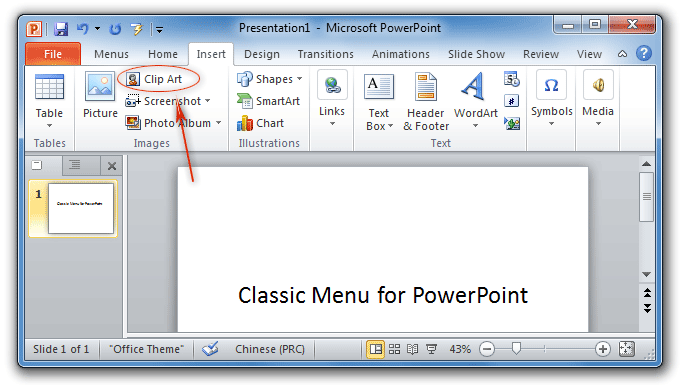689x385 pixels.
Task: Click the scroll up arrow on vertical scrollbar
Action: 646,164
